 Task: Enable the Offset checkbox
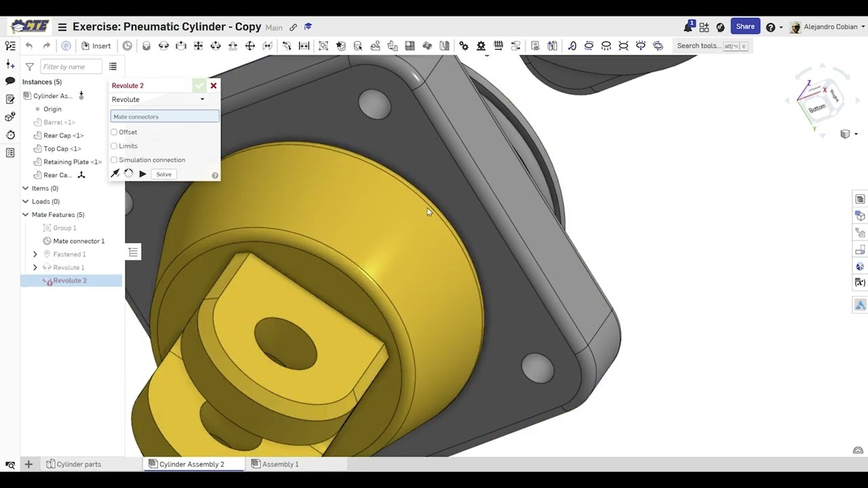coord(114,132)
